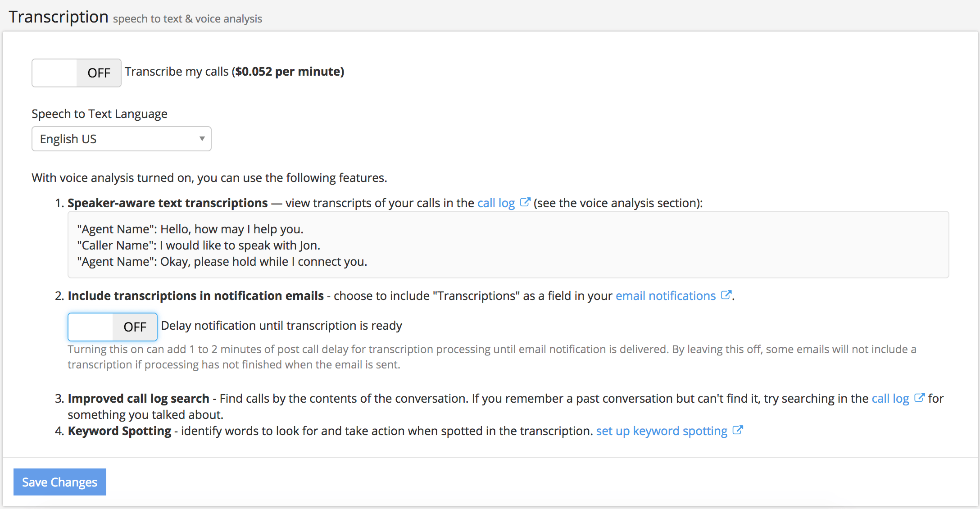Click external link icon beside keyword spotting
This screenshot has width=980, height=509.
(737, 430)
